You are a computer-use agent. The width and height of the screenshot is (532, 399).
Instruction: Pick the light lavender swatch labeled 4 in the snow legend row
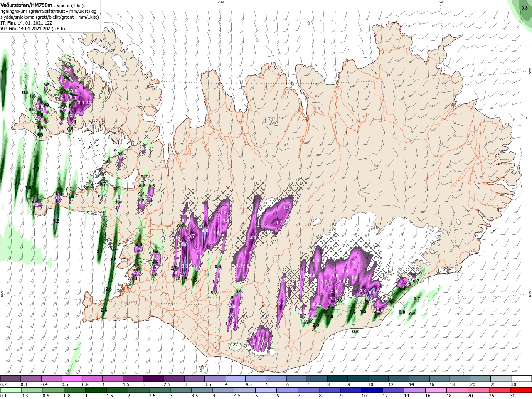(x=235, y=379)
